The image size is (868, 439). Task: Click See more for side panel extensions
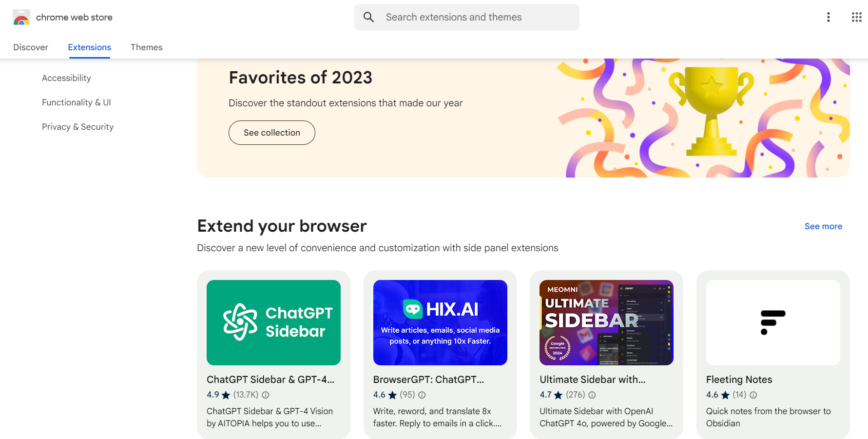[x=823, y=226]
